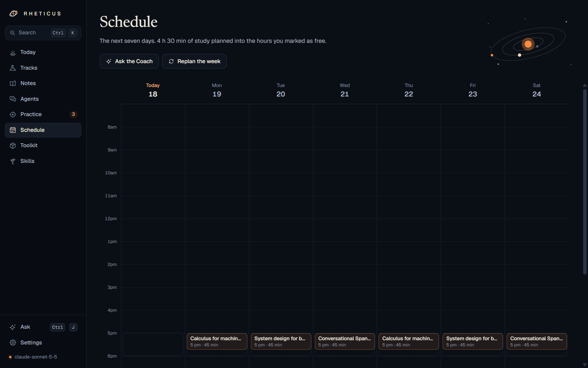The image size is (588, 368).
Task: Click the Rheticus logo icon
Action: pos(13,13)
